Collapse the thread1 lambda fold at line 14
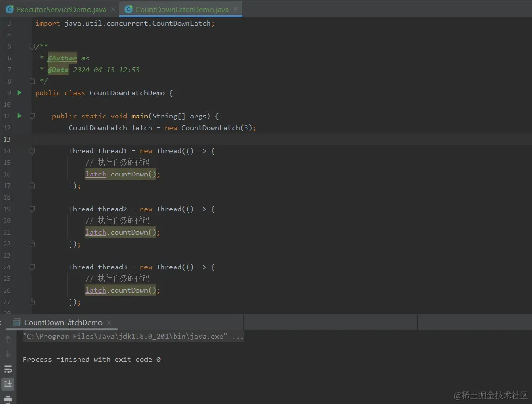Screen dimensions: 532x404 (x=32, y=151)
